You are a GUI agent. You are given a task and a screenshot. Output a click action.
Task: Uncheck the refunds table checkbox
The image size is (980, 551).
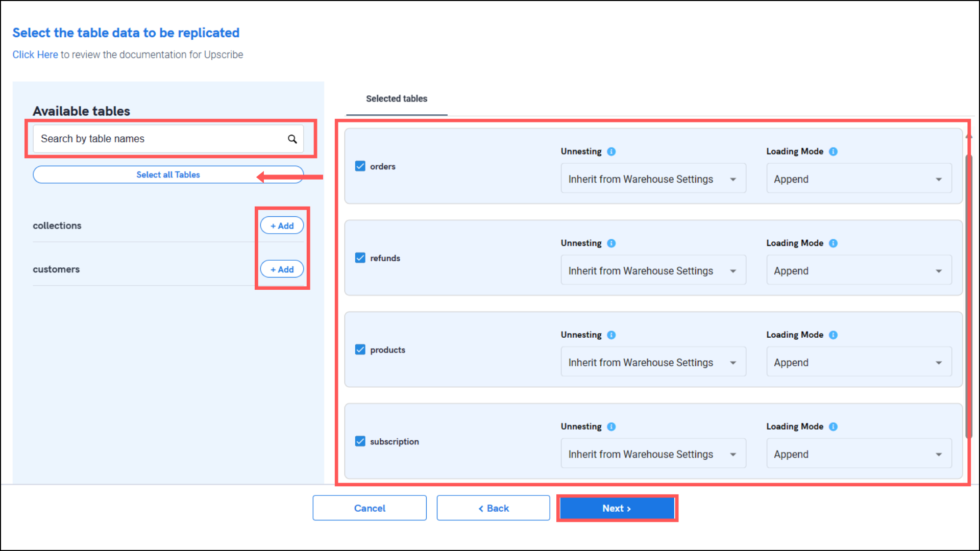[360, 258]
